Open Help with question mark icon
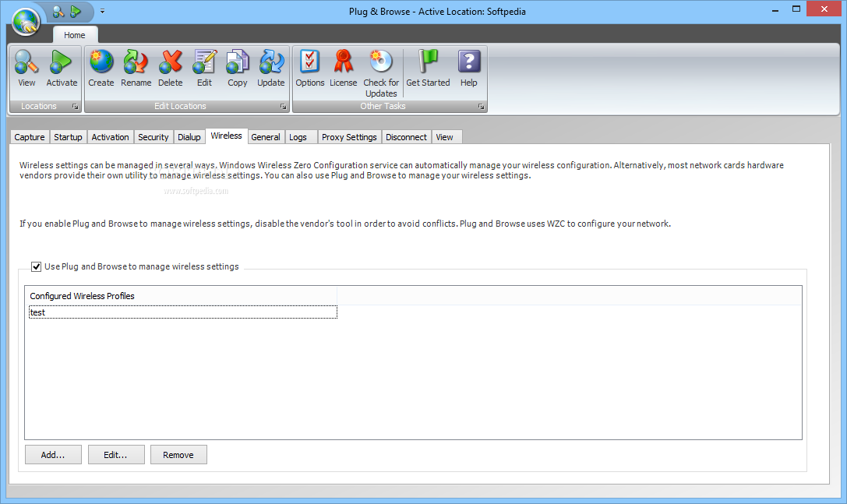 tap(469, 69)
